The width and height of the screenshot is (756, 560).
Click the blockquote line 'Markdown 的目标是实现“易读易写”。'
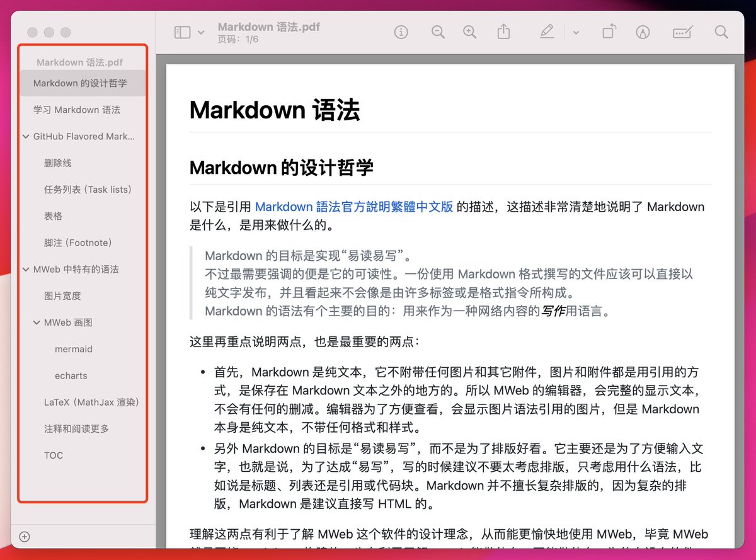309,256
